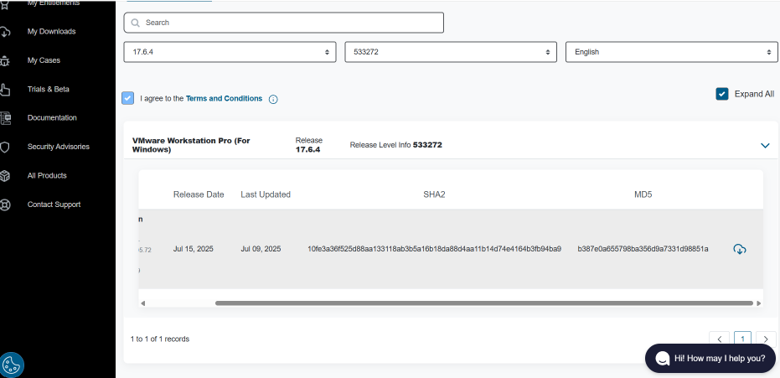This screenshot has height=378, width=780.
Task: Focus the Search input field
Action: click(x=284, y=23)
